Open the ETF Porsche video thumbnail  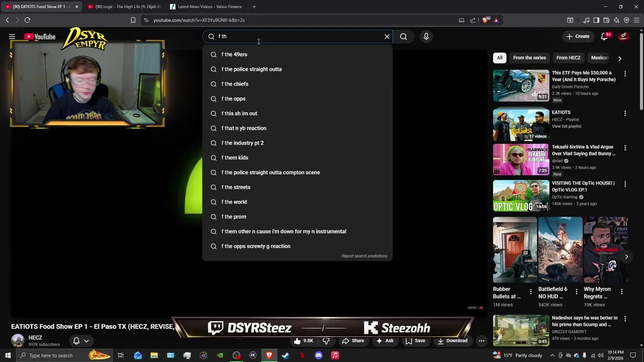coord(521,85)
